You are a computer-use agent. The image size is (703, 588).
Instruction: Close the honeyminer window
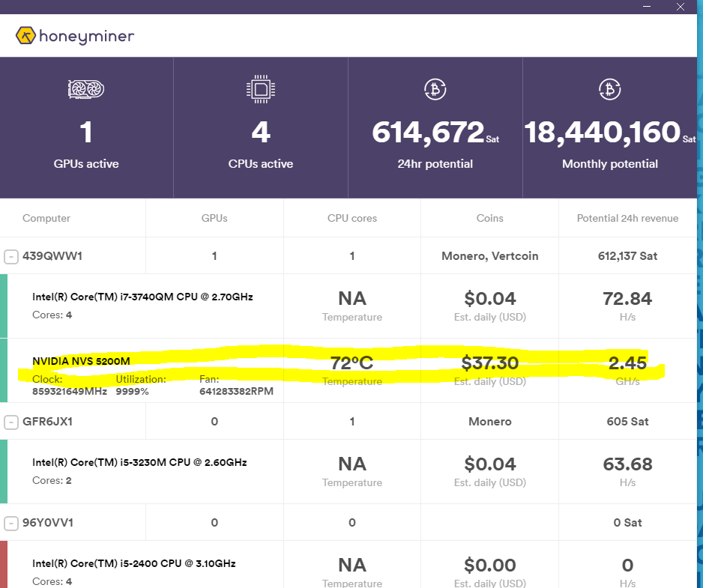pos(680,7)
